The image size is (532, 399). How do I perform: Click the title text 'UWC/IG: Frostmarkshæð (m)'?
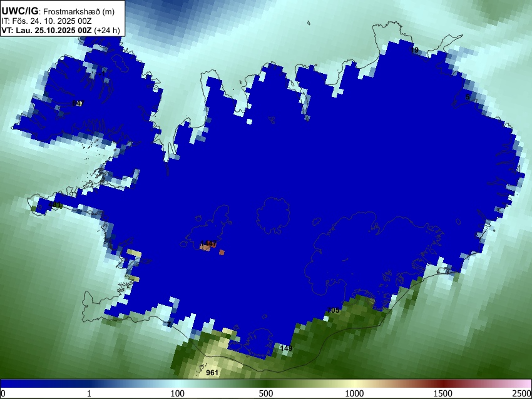point(58,11)
